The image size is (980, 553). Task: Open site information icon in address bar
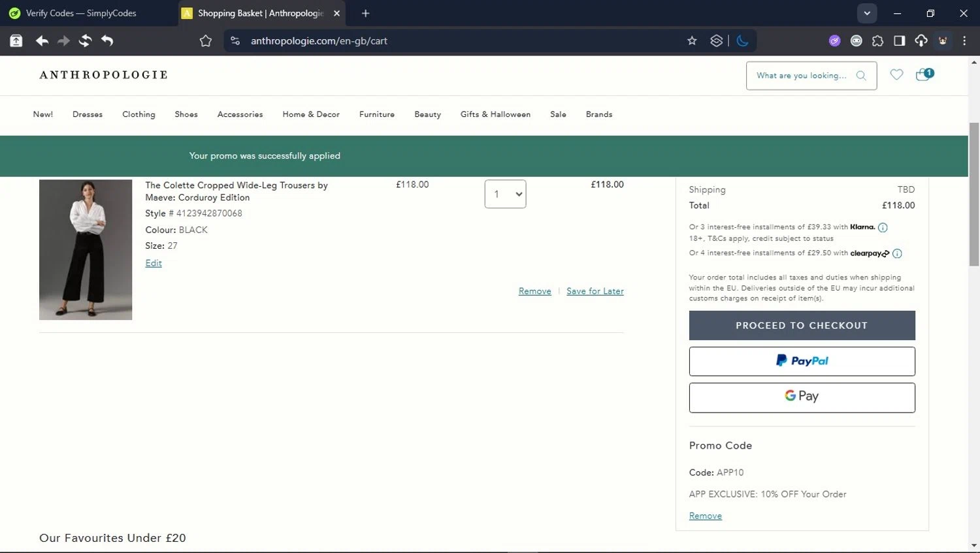pos(235,41)
